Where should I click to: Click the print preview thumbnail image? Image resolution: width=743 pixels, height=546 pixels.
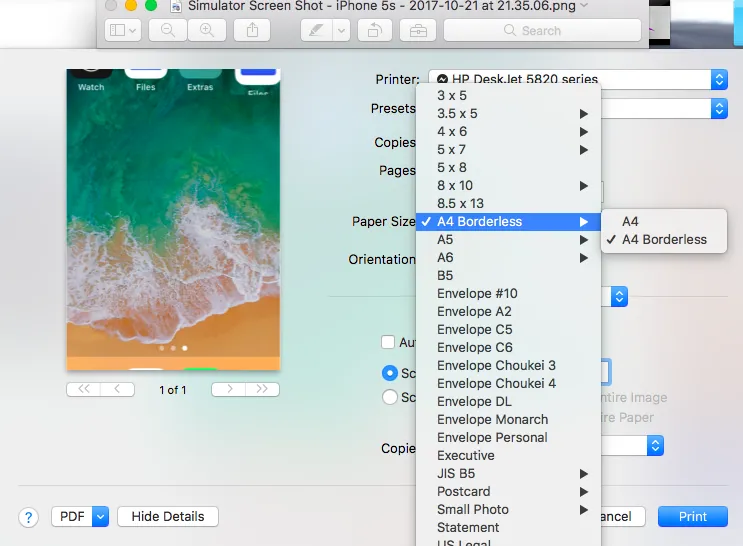(173, 219)
